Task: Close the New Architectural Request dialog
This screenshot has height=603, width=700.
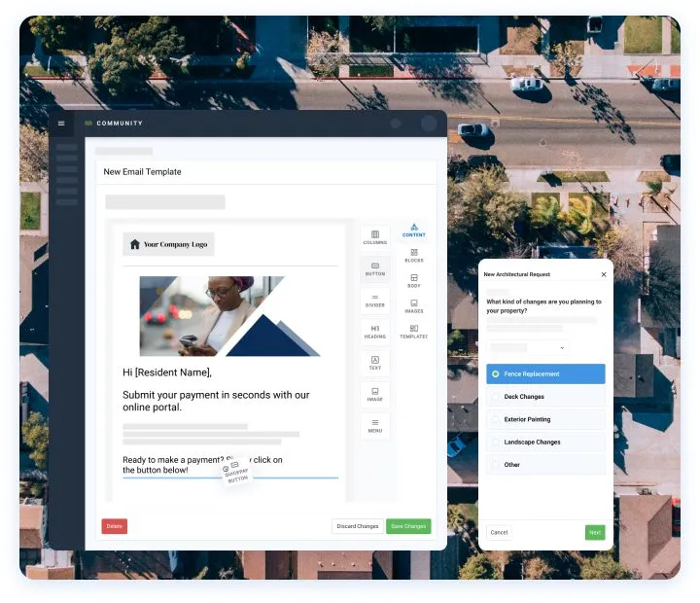Action: tap(604, 274)
